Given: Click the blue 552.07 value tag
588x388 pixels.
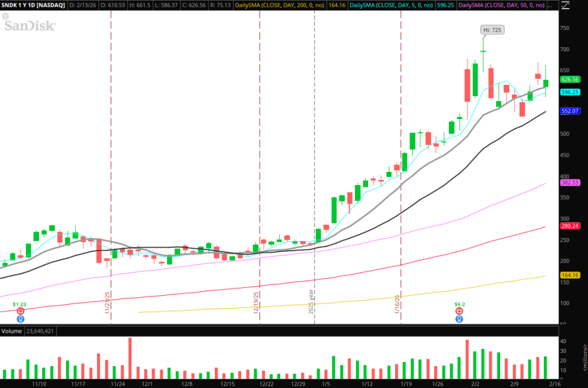Looking at the screenshot, I should coord(570,111).
